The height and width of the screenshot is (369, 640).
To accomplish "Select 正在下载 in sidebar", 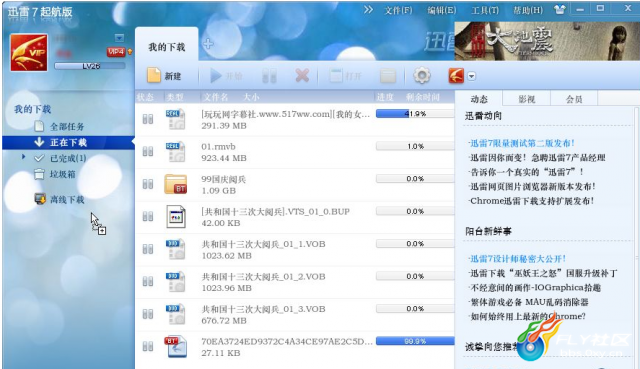I will 69,142.
